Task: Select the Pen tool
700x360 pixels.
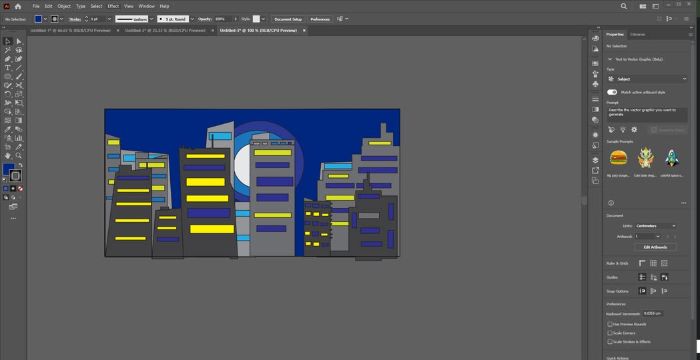Action: (x=8, y=59)
